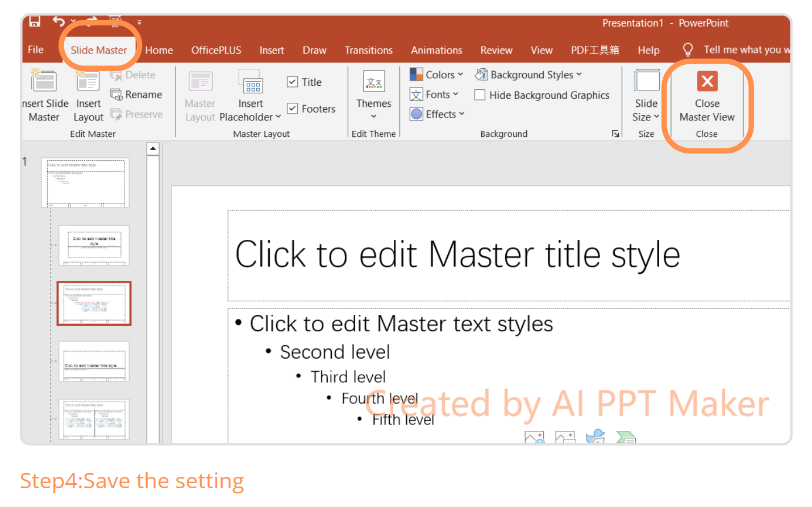The height and width of the screenshot is (507, 812).
Task: Open the Themes gallery icon
Action: point(373,82)
